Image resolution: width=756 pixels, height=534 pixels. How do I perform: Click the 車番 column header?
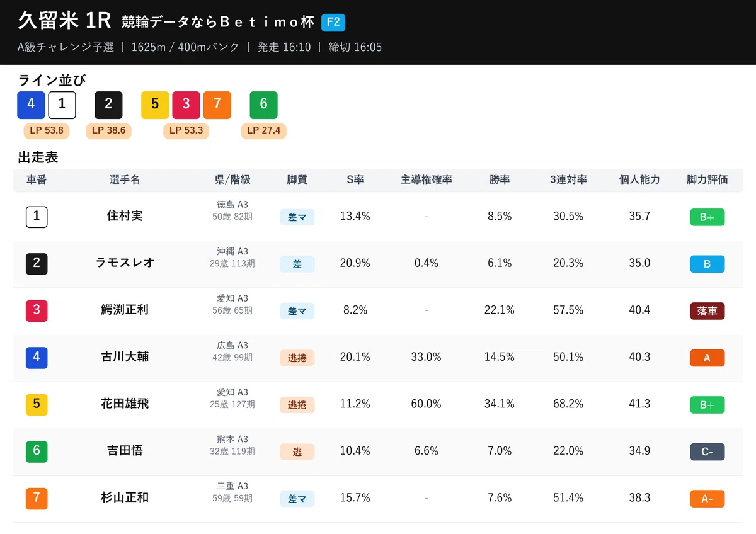pos(37,179)
